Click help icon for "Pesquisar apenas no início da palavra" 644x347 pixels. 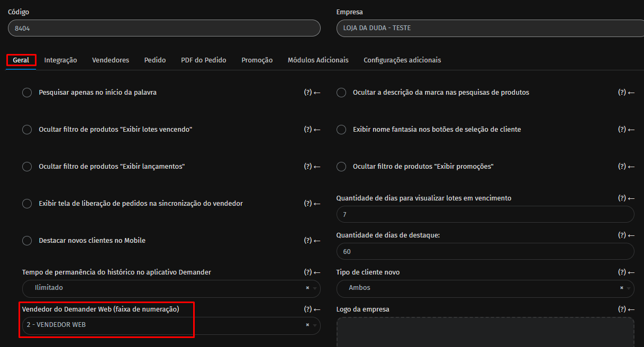click(308, 93)
